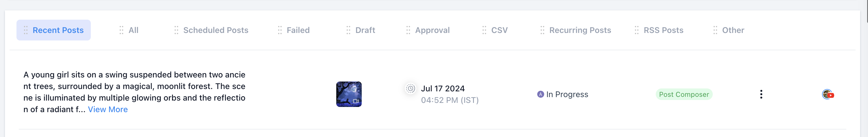Screen dimensions: 868x137
Task: Click the drag handle beside Other tab
Action: [715, 30]
